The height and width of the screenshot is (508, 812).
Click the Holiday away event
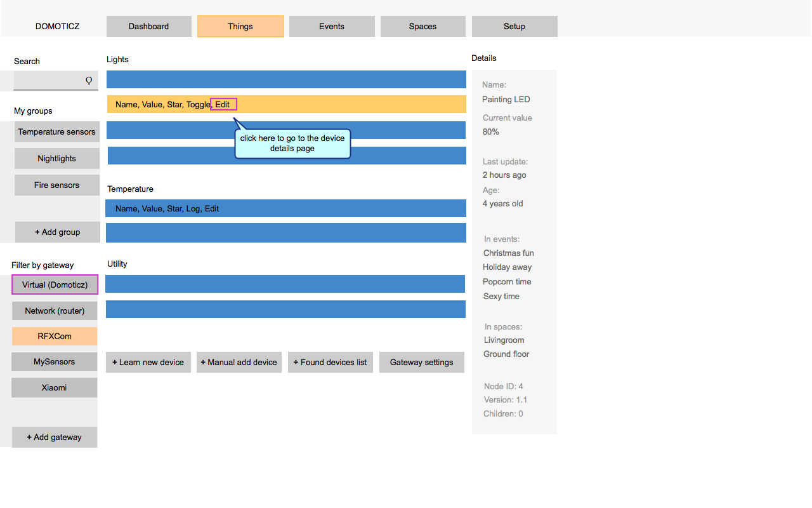click(x=507, y=267)
